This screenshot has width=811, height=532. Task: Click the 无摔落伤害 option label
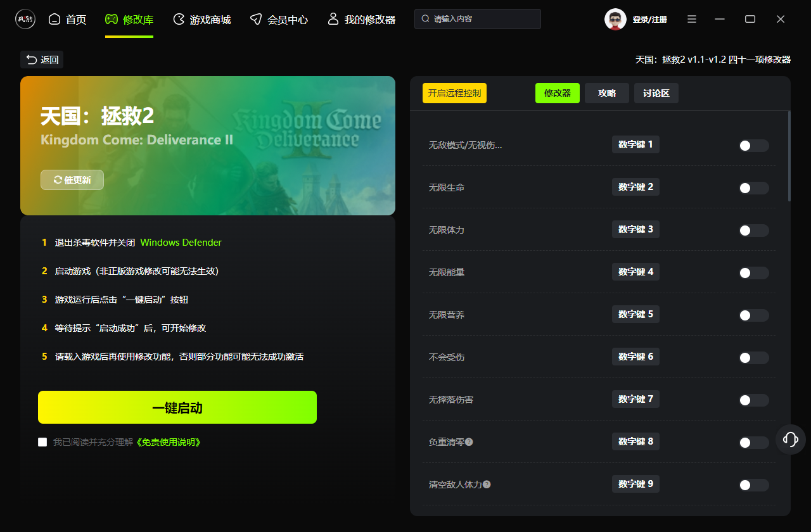[x=451, y=400]
